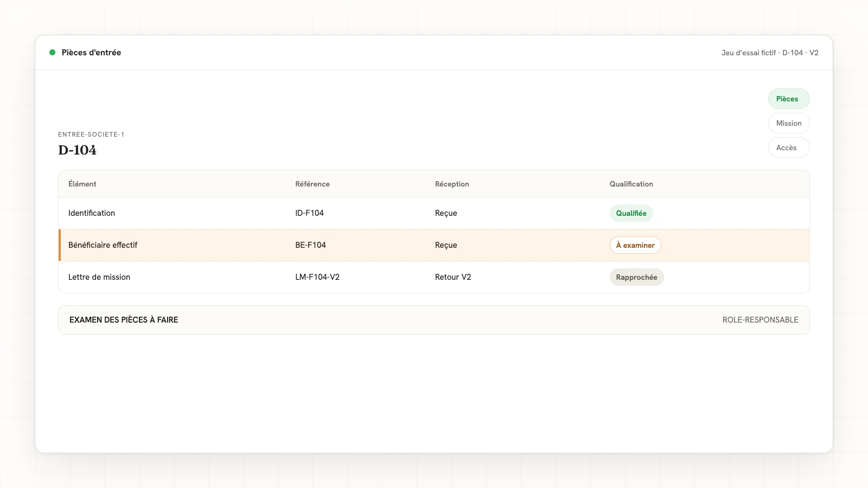Click the Élément column header

(x=82, y=184)
